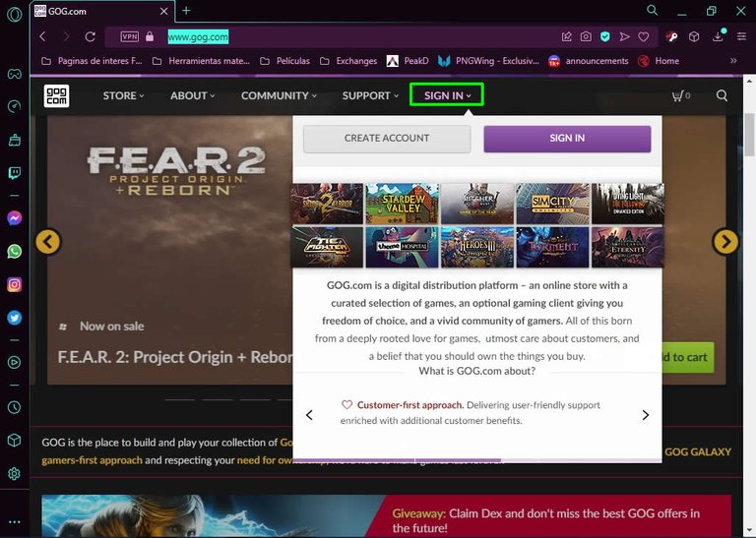Open GX Control speedometer icon in sidebar
This screenshot has height=538, width=756.
point(15,106)
